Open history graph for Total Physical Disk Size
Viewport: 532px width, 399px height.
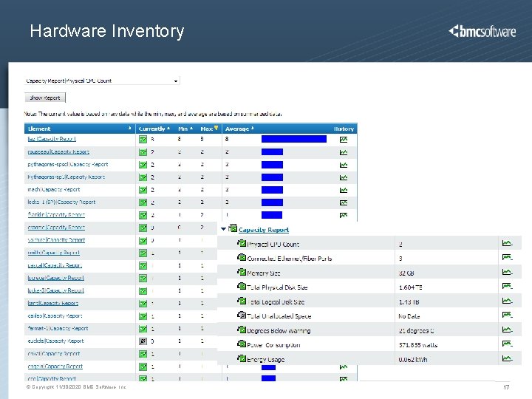pyautogui.click(x=507, y=287)
